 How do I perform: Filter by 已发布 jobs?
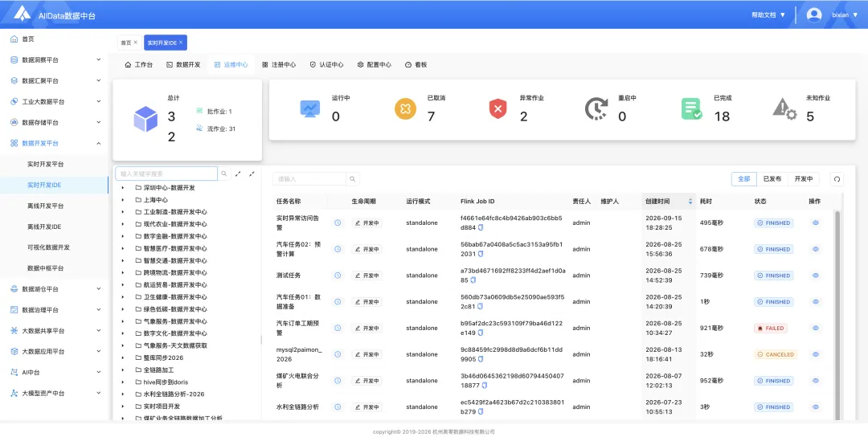pos(772,178)
